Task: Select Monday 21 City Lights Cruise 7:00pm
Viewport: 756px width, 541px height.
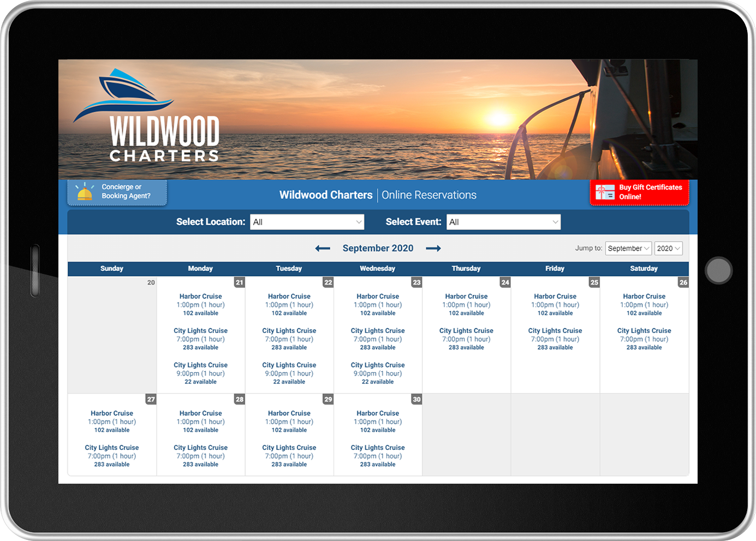Action: click(x=201, y=339)
